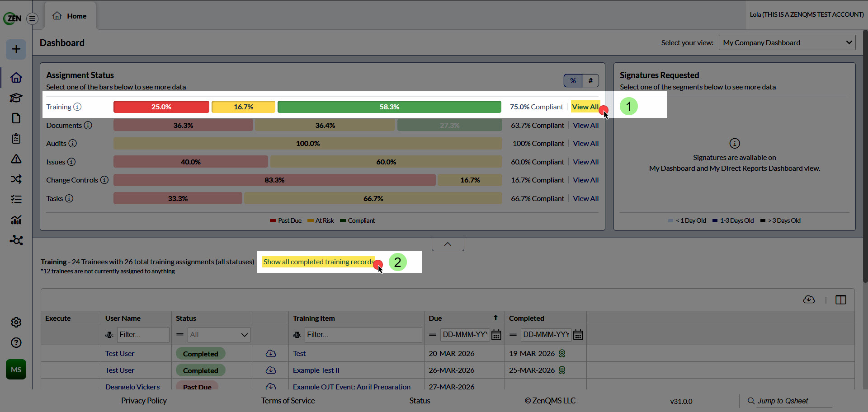Collapse the dashboard panel with up chevron
The height and width of the screenshot is (412, 868).
[x=448, y=244]
